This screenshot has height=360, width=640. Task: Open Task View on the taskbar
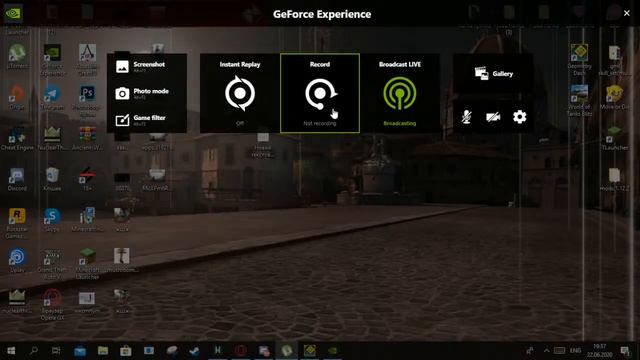(56, 351)
